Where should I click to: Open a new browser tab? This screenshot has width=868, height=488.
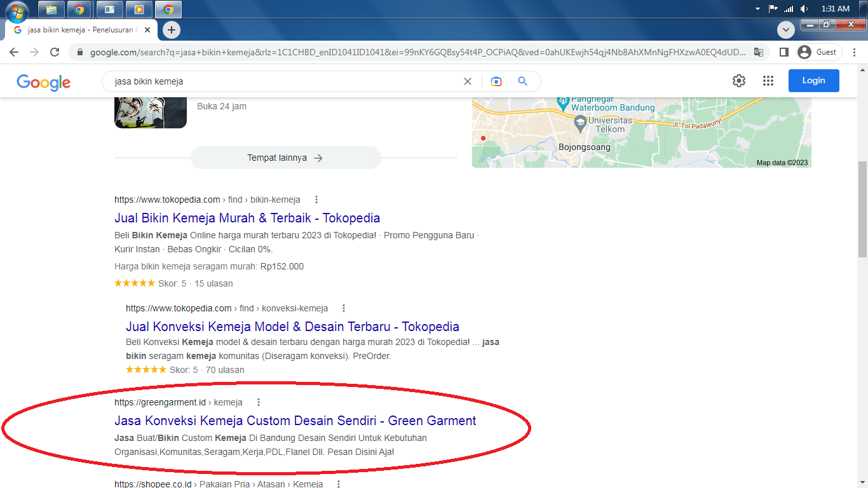(x=171, y=30)
